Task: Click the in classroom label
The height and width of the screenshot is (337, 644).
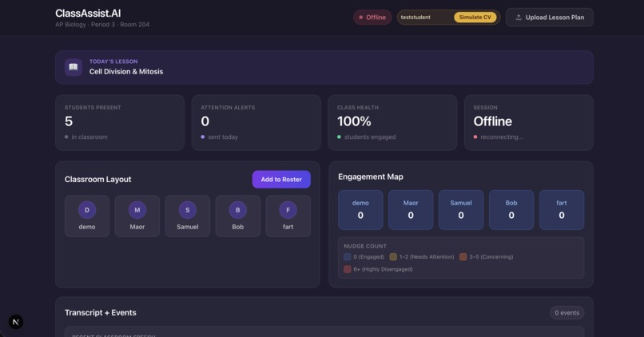Action: [x=89, y=137]
